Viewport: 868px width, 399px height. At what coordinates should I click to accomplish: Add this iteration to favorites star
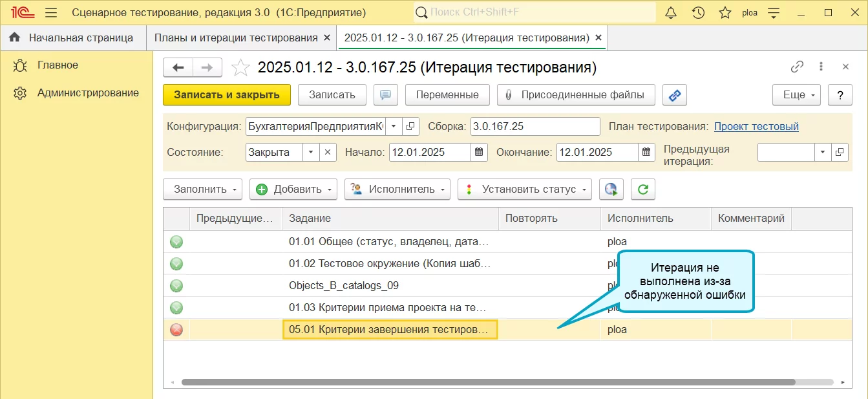tap(240, 67)
